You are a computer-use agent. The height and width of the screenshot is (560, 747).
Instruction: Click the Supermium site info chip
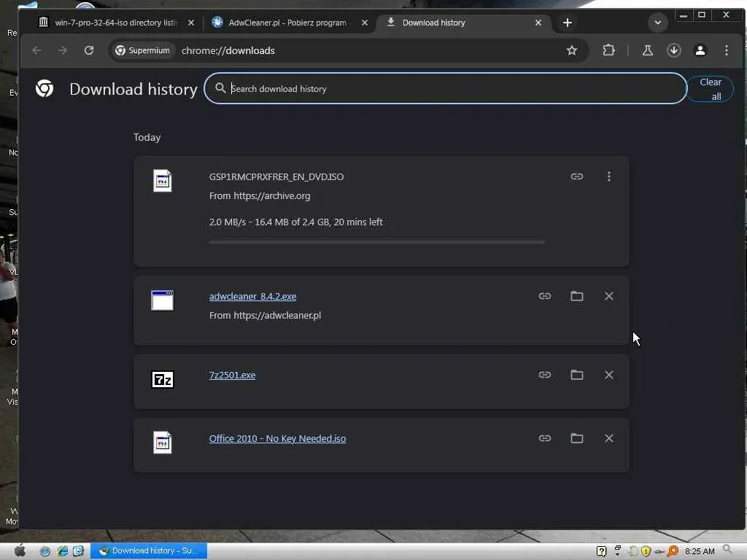[142, 50]
